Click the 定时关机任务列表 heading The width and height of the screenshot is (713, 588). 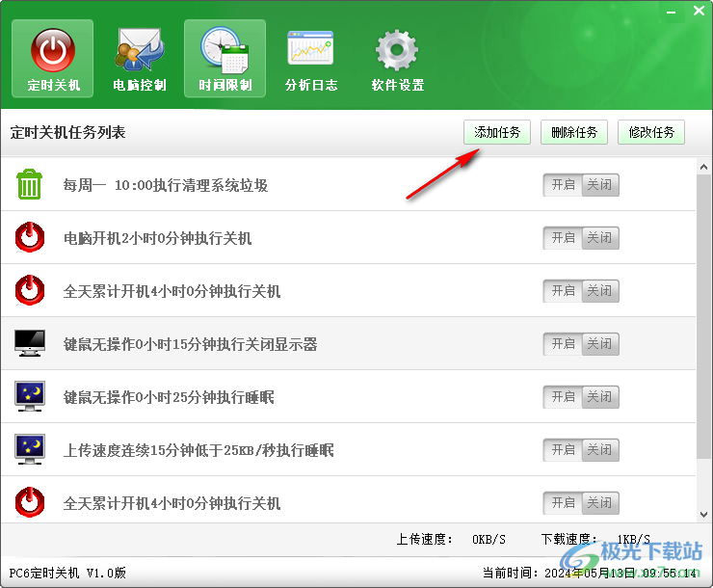[x=67, y=132]
